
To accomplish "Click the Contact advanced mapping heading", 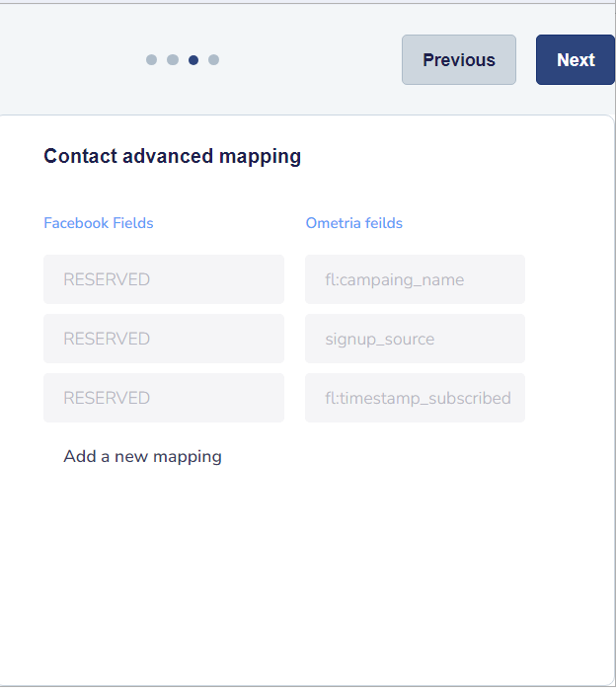I will tap(172, 156).
